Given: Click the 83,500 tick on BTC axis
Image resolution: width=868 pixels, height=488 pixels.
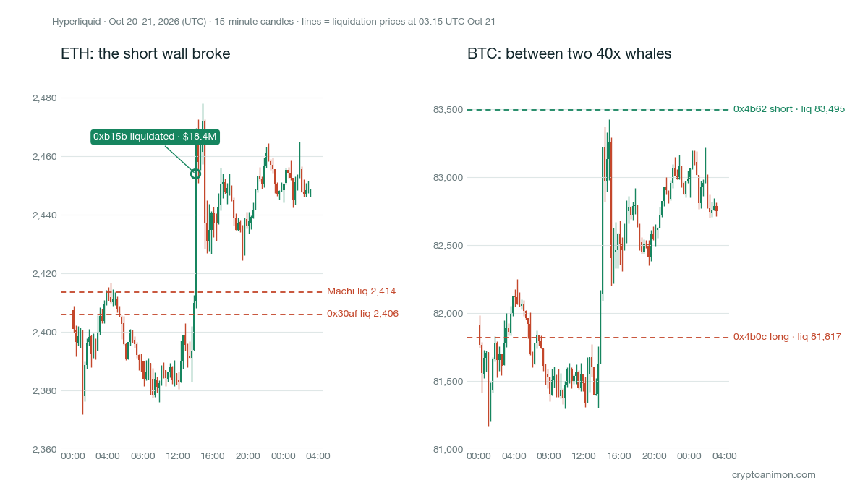Looking at the screenshot, I should pyautogui.click(x=448, y=110).
